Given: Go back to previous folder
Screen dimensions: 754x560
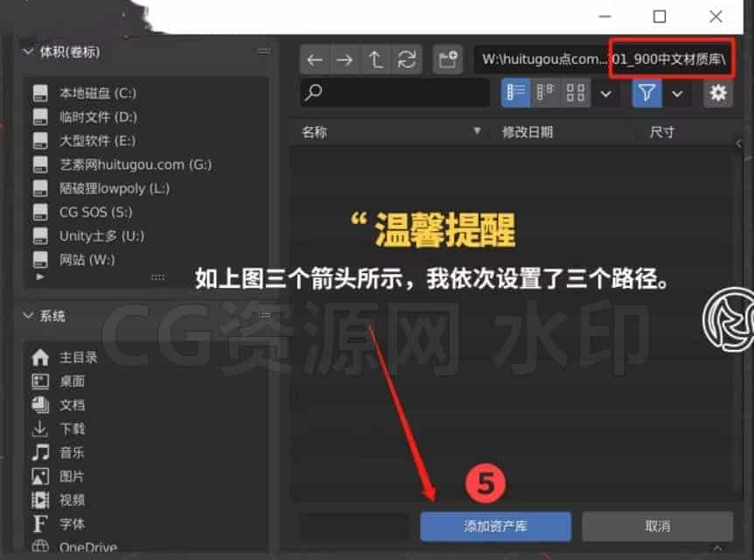Looking at the screenshot, I should (315, 59).
